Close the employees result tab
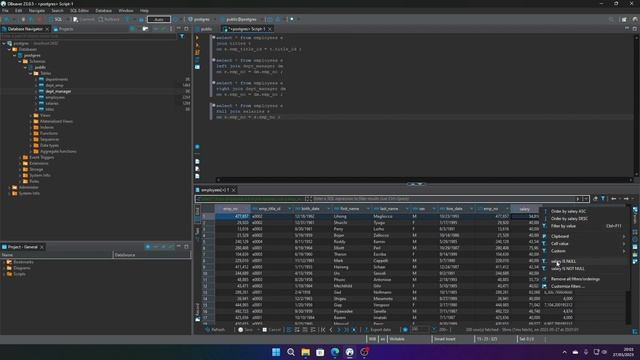This screenshot has width=640, height=360. coord(233,190)
